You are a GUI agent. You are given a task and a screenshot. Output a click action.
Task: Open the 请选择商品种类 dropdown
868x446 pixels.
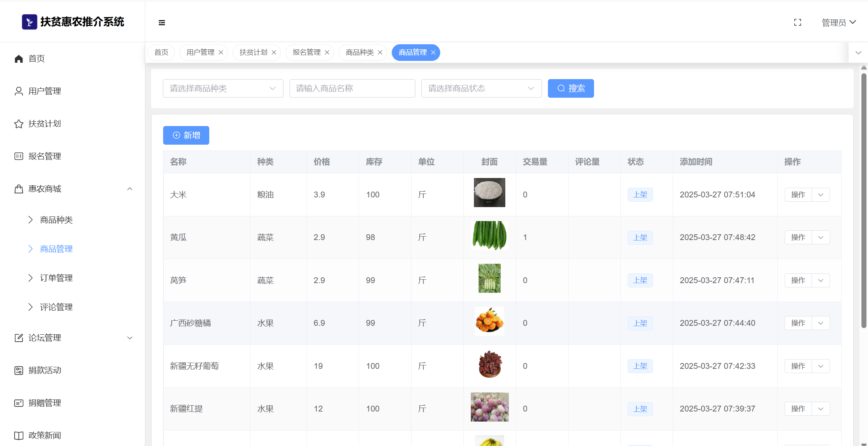tap(223, 88)
